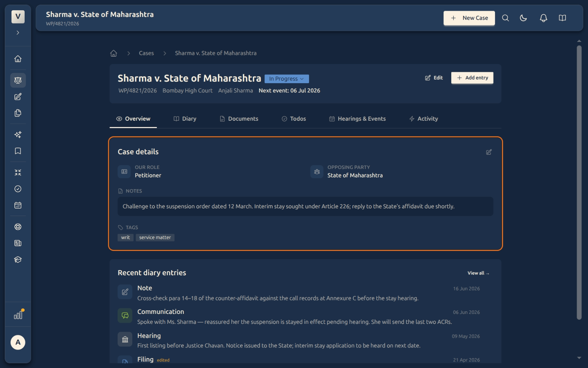
Task: Open the calendar icon in sidebar
Action: pos(18,205)
